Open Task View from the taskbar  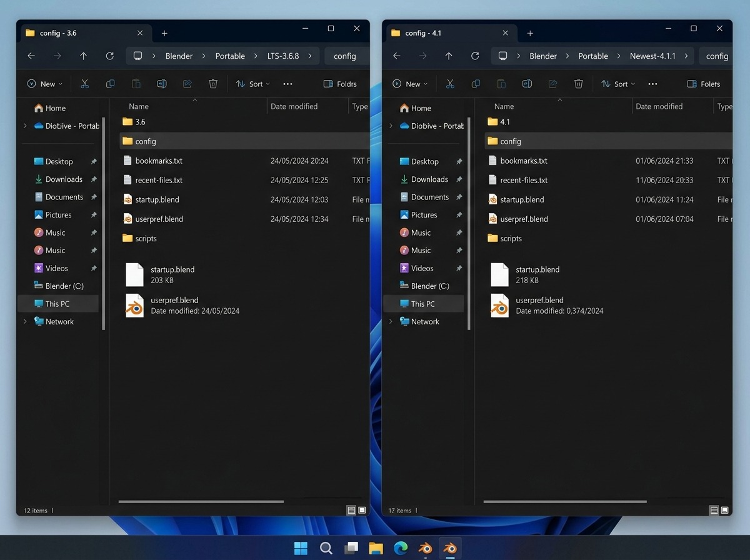(x=351, y=548)
